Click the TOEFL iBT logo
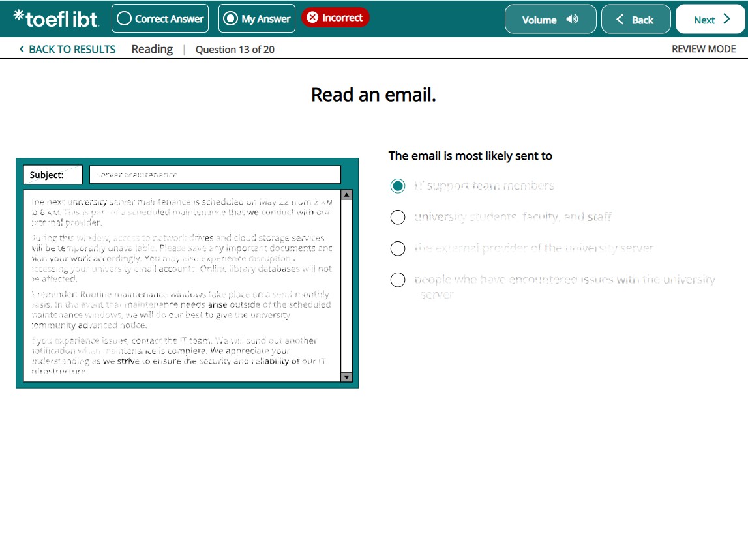 coord(56,19)
